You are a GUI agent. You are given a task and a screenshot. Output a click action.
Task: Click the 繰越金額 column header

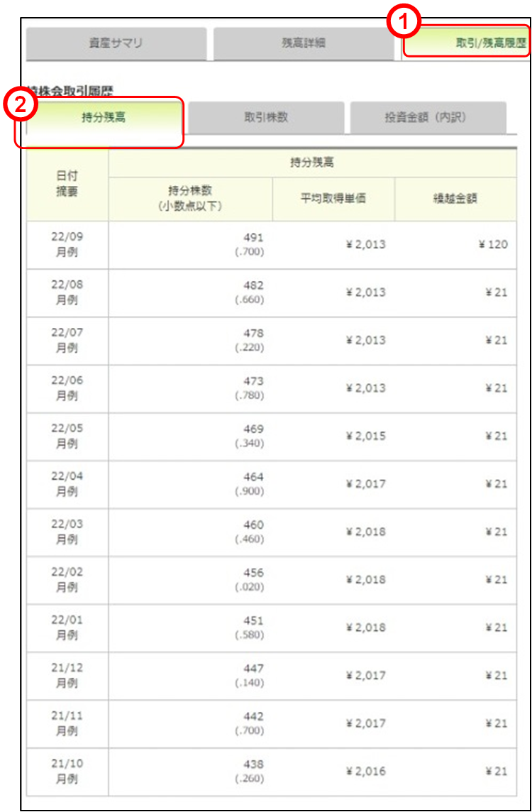click(455, 199)
